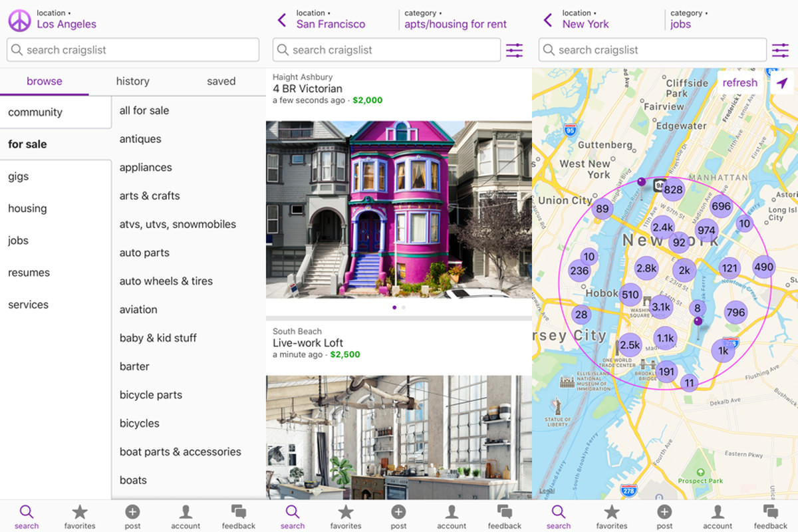Go back from New York screen
The height and width of the screenshot is (532, 798).
[548, 20]
